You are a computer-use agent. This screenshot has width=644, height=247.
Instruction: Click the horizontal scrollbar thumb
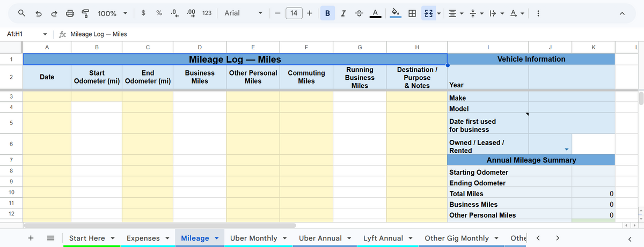[x=160, y=226]
